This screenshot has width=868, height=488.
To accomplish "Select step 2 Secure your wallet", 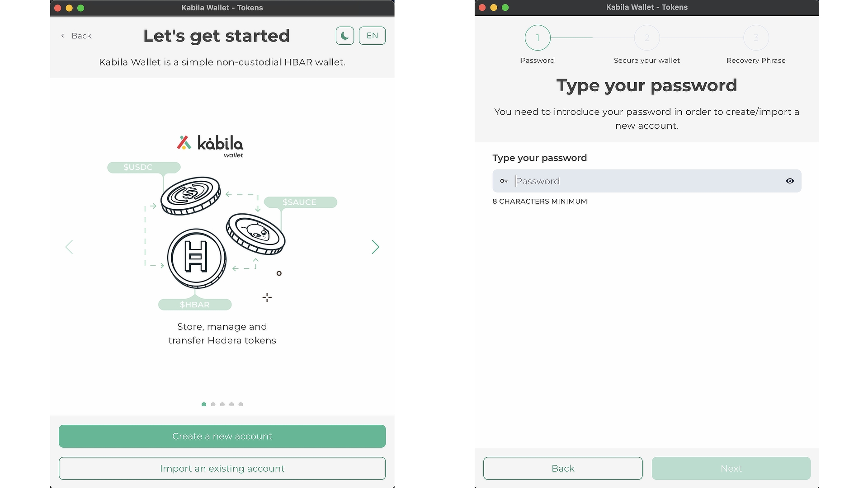I will [x=646, y=38].
